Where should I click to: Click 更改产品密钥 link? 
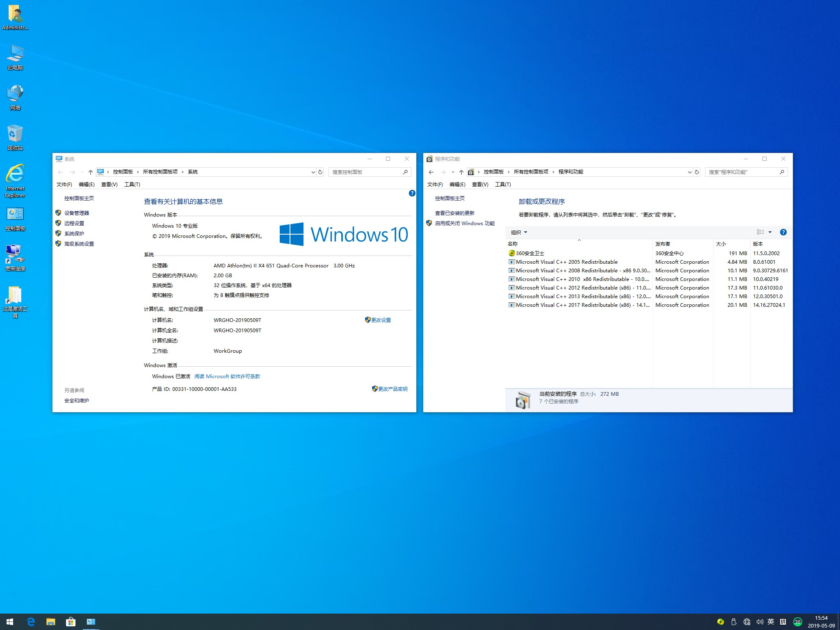pyautogui.click(x=392, y=389)
